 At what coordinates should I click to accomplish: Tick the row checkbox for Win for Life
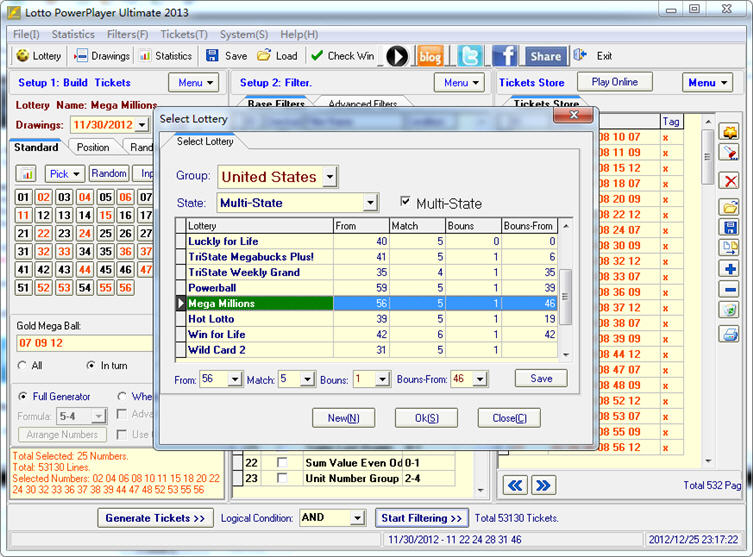point(181,334)
